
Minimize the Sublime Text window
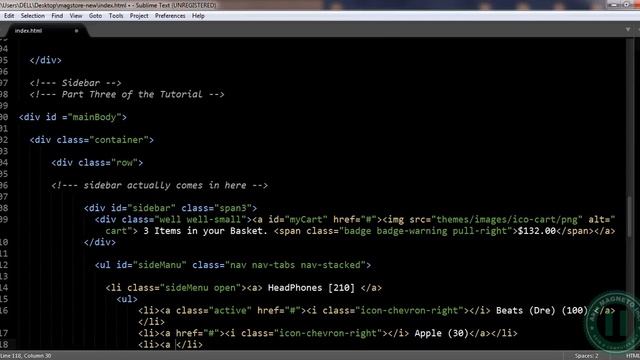coord(613,5)
